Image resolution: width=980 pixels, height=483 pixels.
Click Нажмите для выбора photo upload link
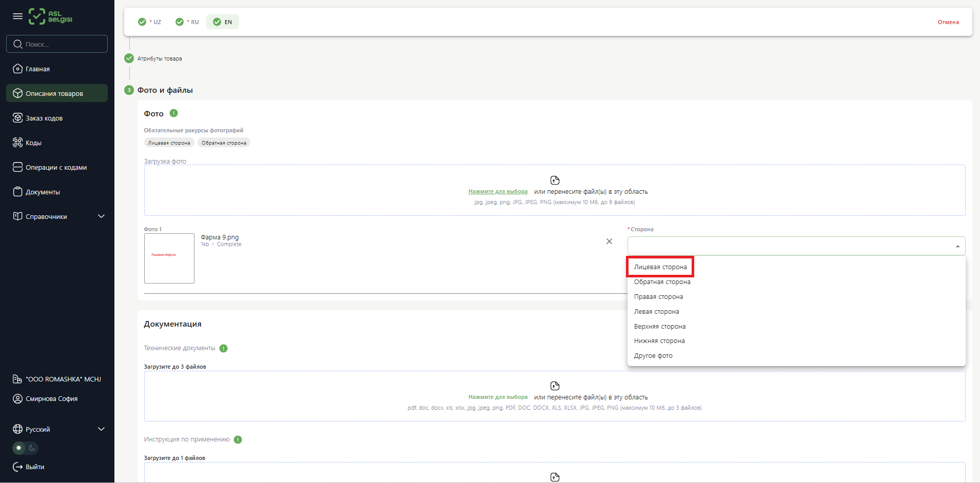[x=498, y=192]
